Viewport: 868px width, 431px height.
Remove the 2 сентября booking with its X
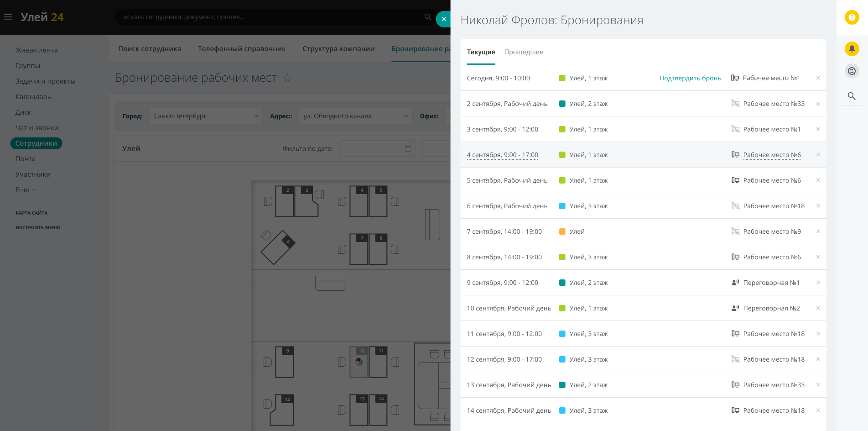point(818,104)
